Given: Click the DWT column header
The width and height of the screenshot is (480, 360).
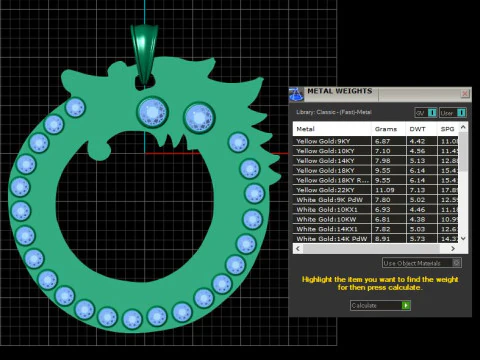Looking at the screenshot, I should [421, 129].
